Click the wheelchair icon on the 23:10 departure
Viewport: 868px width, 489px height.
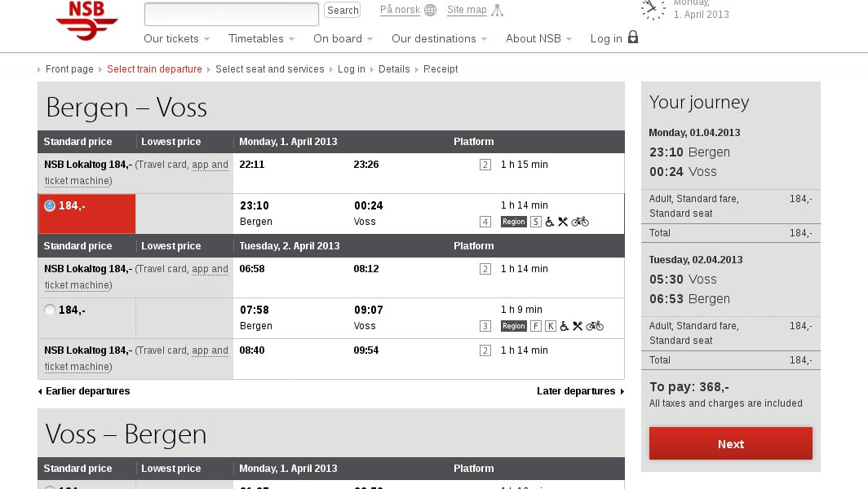[550, 221]
